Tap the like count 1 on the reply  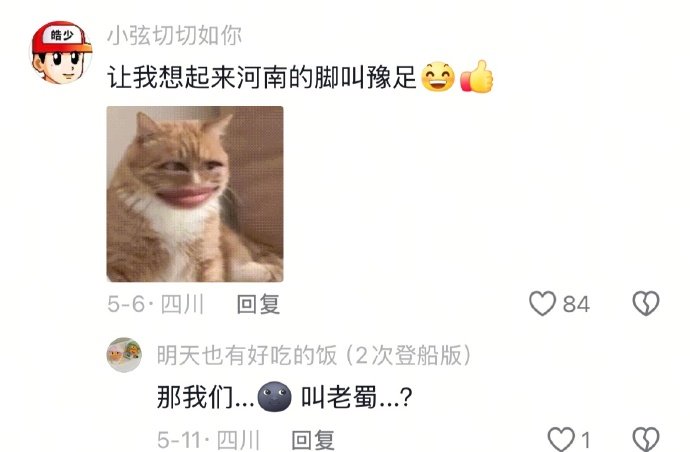tap(585, 440)
